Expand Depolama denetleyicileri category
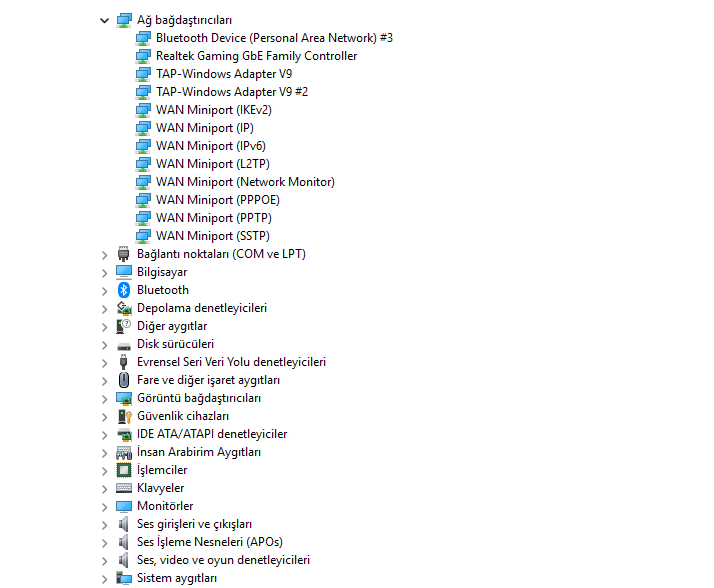Screen dimensions: 714x588 [x=105, y=309]
